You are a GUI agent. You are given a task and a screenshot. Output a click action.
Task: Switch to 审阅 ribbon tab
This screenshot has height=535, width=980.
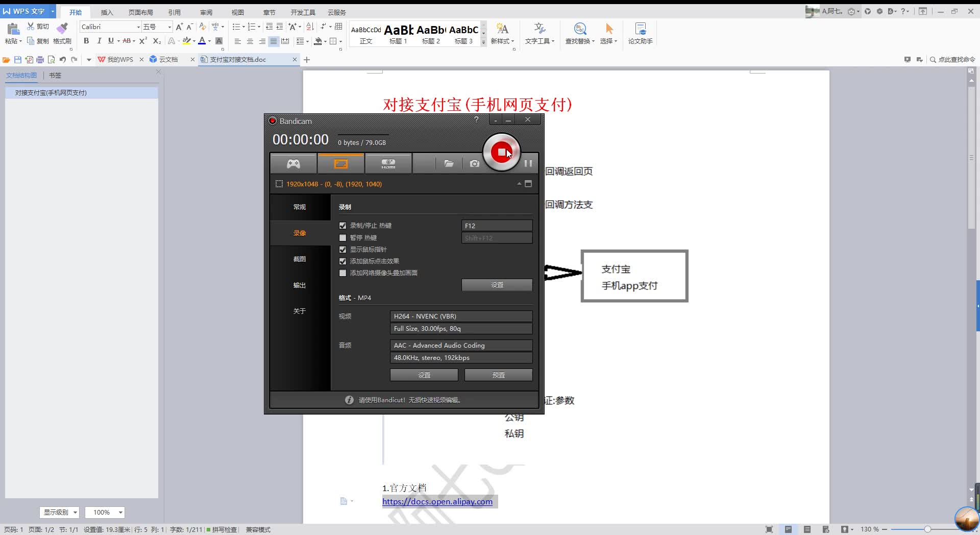206,12
